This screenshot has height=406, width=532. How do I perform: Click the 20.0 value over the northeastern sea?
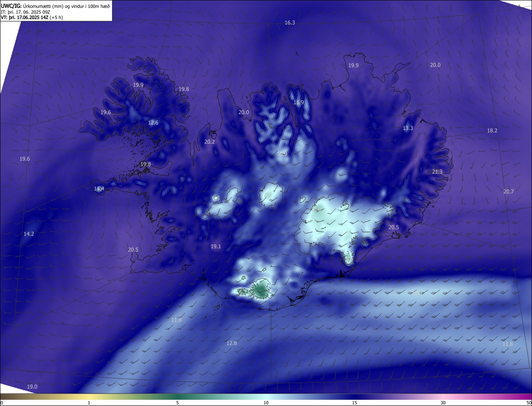pos(435,65)
